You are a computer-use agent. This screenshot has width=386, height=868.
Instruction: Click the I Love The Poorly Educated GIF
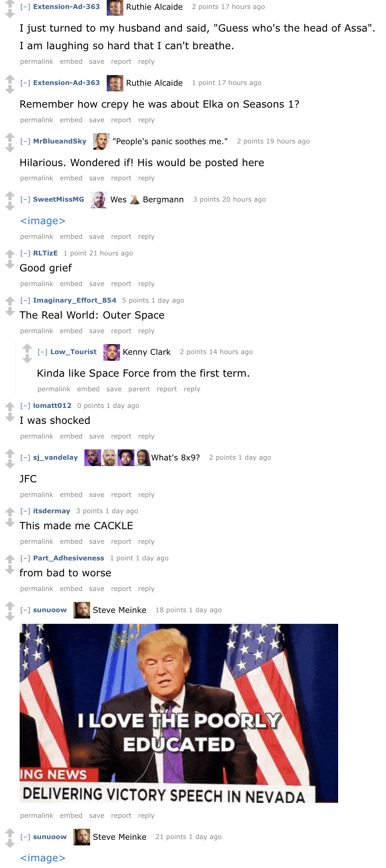(179, 713)
